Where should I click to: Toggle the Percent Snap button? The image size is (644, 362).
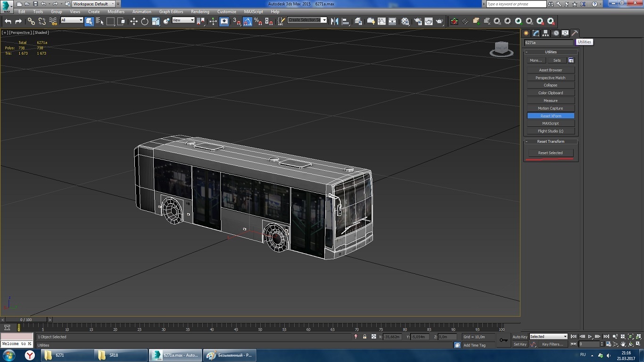(258, 21)
